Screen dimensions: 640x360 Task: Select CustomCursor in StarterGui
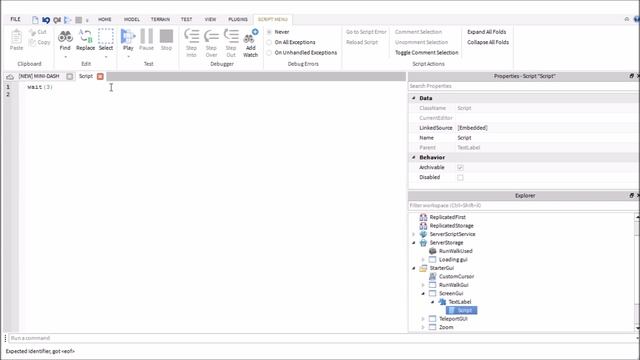[456, 276]
